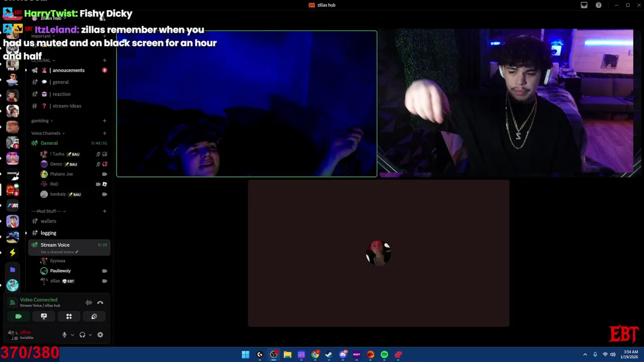Collapse the Mod Stuff category
644x362 pixels.
tap(48, 211)
